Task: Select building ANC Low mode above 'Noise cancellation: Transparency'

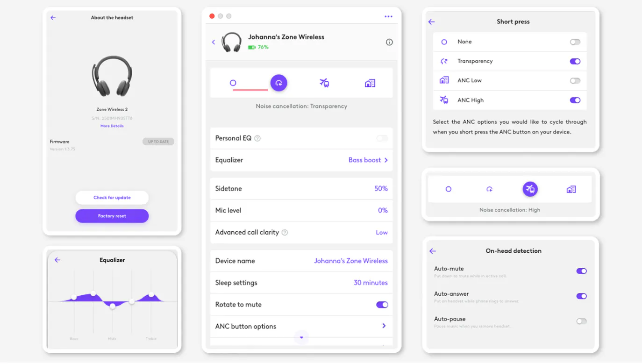Action: (x=370, y=83)
